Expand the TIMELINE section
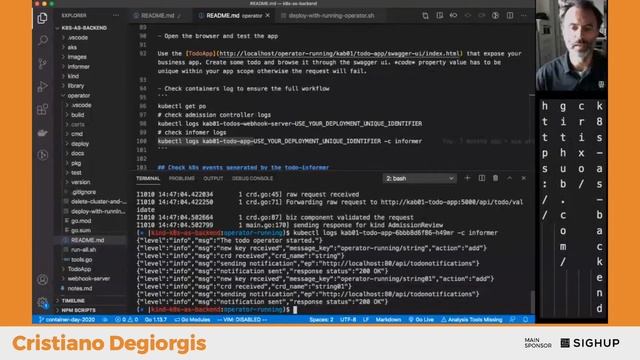This screenshot has width=640, height=360. [73, 301]
